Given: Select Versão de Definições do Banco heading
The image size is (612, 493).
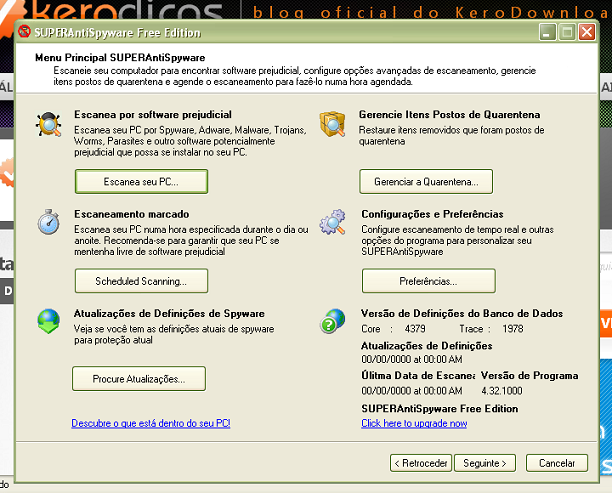Looking at the screenshot, I should (x=462, y=314).
